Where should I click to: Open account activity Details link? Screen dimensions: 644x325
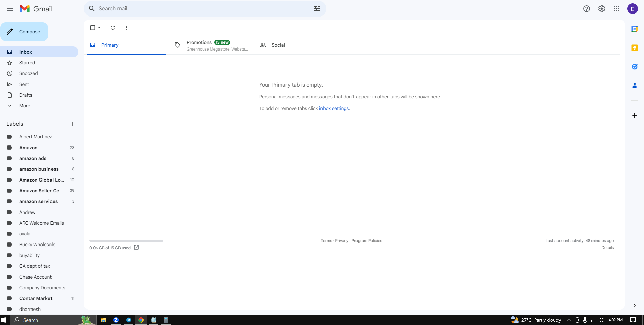[608, 248]
